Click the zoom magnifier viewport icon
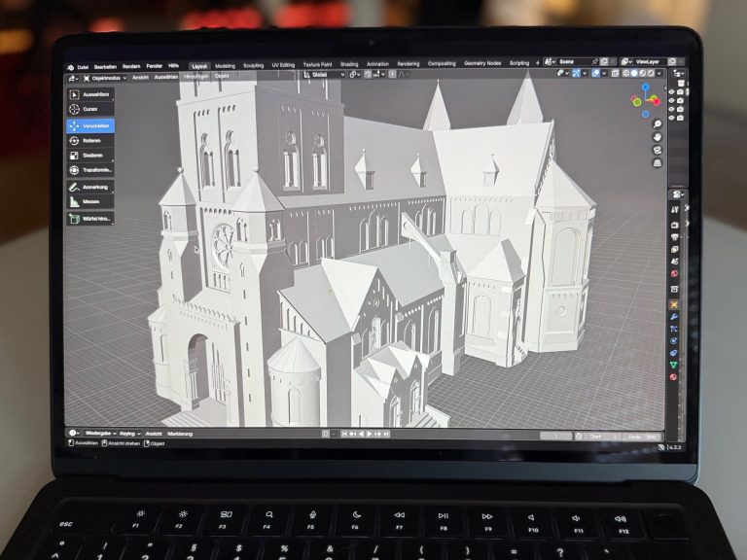 pos(658,124)
